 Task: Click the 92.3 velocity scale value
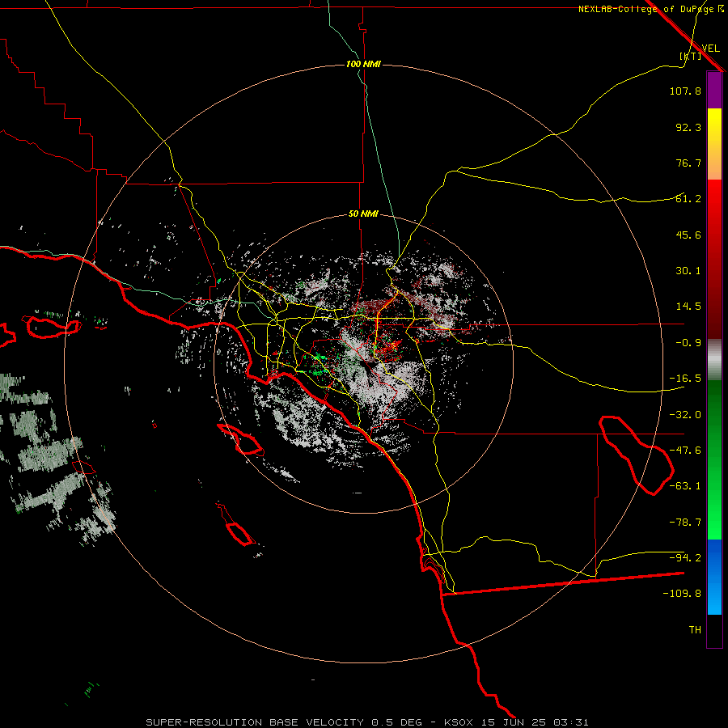click(x=688, y=127)
